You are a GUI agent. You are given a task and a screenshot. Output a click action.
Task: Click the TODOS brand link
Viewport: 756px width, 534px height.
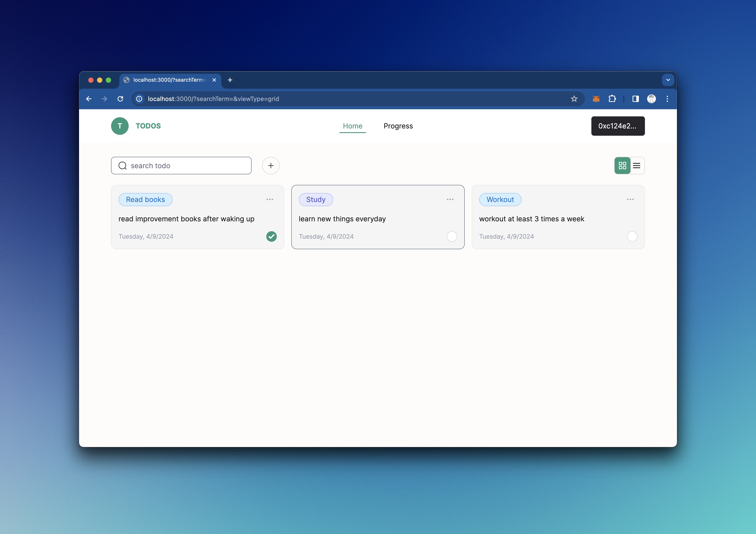[148, 126]
